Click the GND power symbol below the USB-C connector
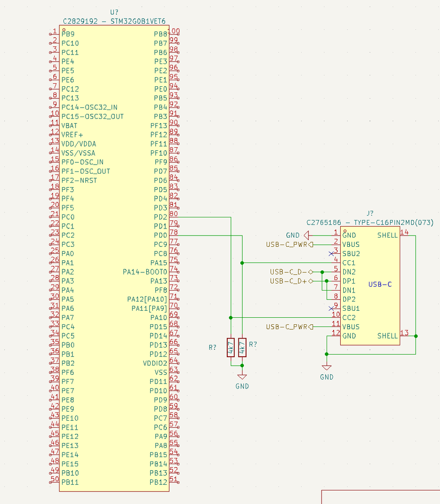The image size is (440, 504). pos(327,366)
